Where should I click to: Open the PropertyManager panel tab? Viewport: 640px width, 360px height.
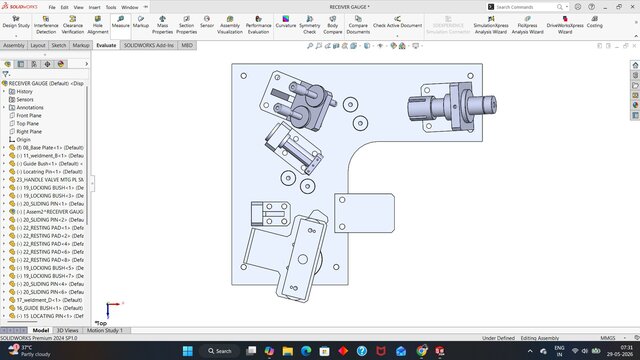coord(21,64)
